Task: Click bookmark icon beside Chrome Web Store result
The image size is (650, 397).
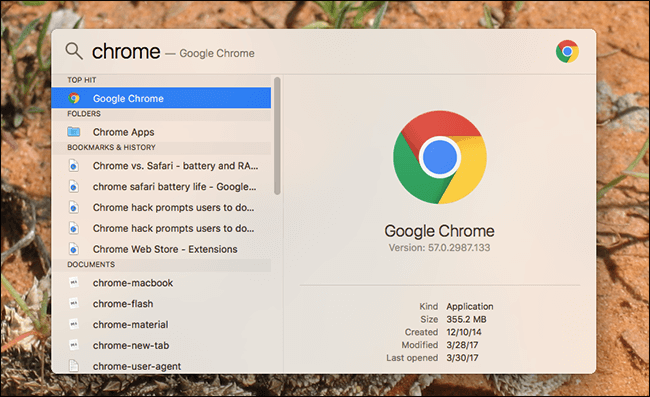Action: (74, 249)
